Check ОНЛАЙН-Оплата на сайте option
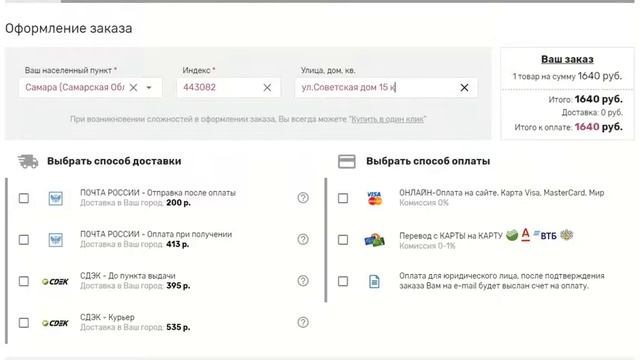The height and width of the screenshot is (360, 640). (343, 198)
